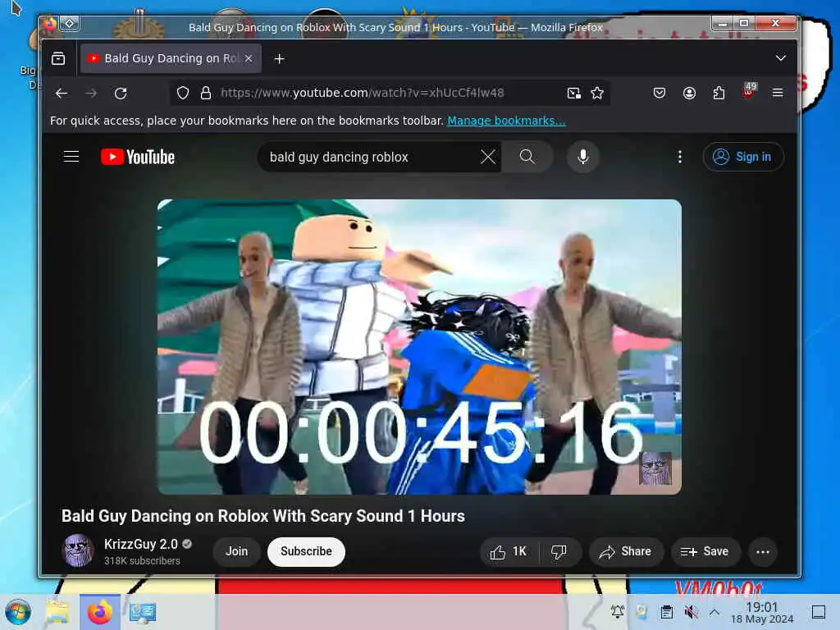Join the KrizzGuy 2.0 channel
840x630 pixels.
point(237,551)
